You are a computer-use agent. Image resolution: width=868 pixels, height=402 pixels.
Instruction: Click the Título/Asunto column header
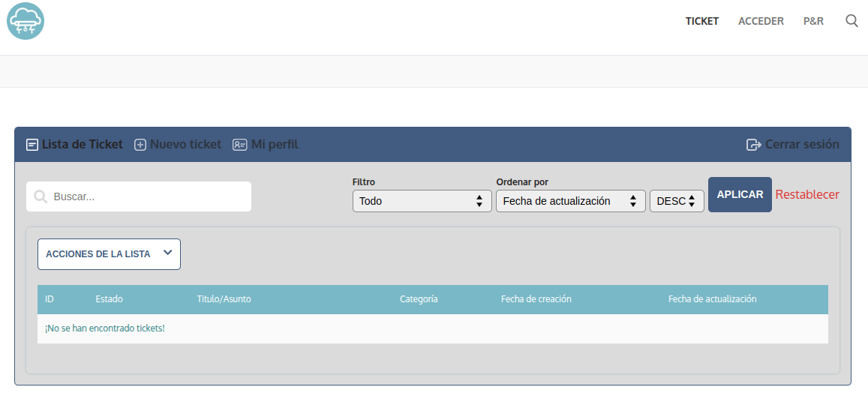224,299
